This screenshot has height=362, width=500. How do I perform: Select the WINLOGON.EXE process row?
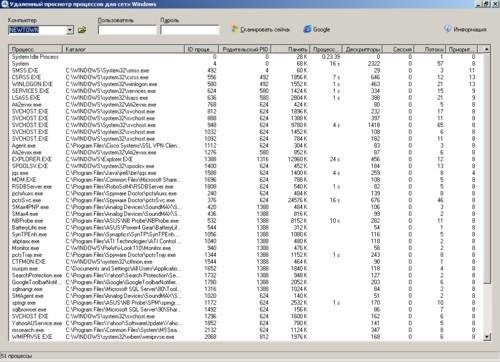(x=246, y=84)
